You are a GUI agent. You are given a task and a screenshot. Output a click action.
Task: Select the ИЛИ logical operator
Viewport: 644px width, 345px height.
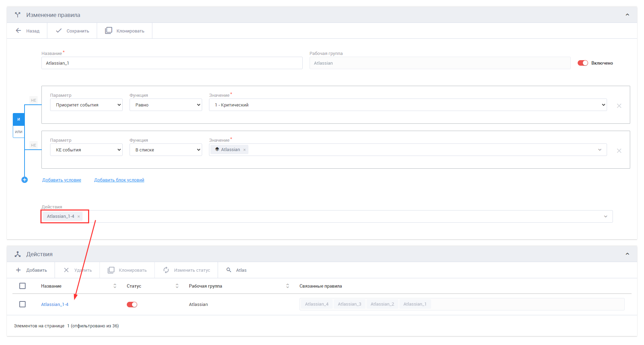point(19,132)
